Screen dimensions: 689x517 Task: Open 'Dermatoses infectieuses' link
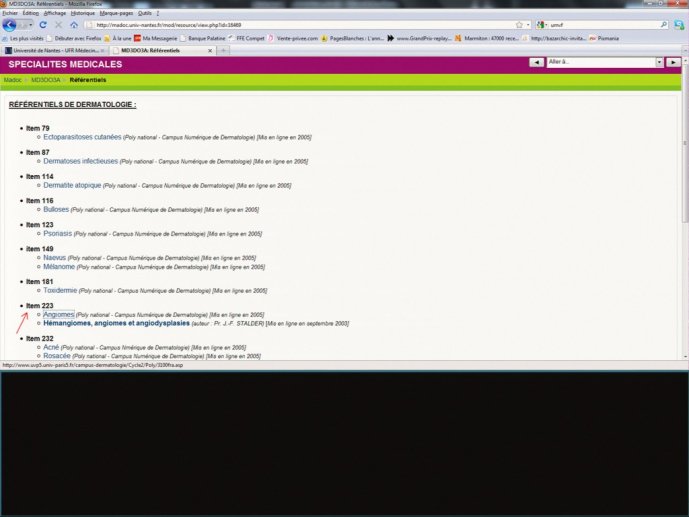[81, 161]
